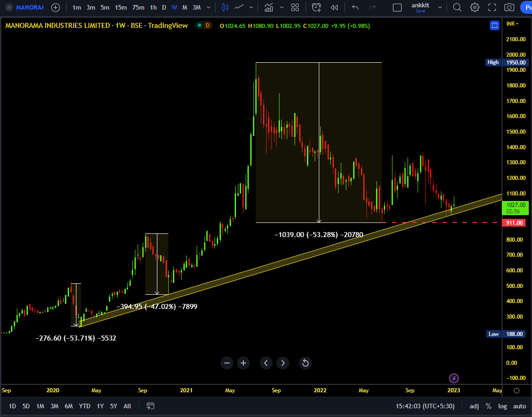
Task: Select the 3M date range at bottom
Action: 54,406
